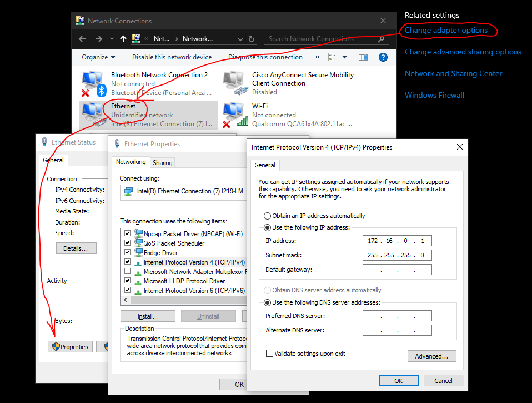Uncheck the QoS Packet Scheduler item
This screenshot has height=403, width=532.
(x=128, y=243)
